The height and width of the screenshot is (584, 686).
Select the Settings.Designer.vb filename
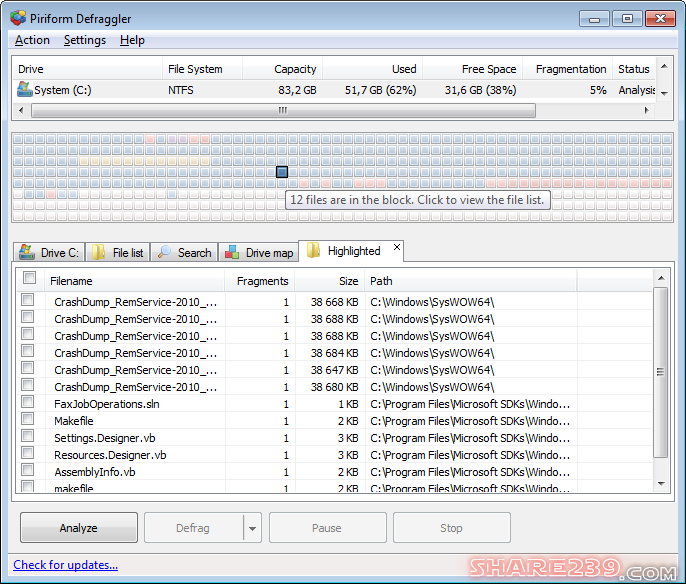point(105,438)
